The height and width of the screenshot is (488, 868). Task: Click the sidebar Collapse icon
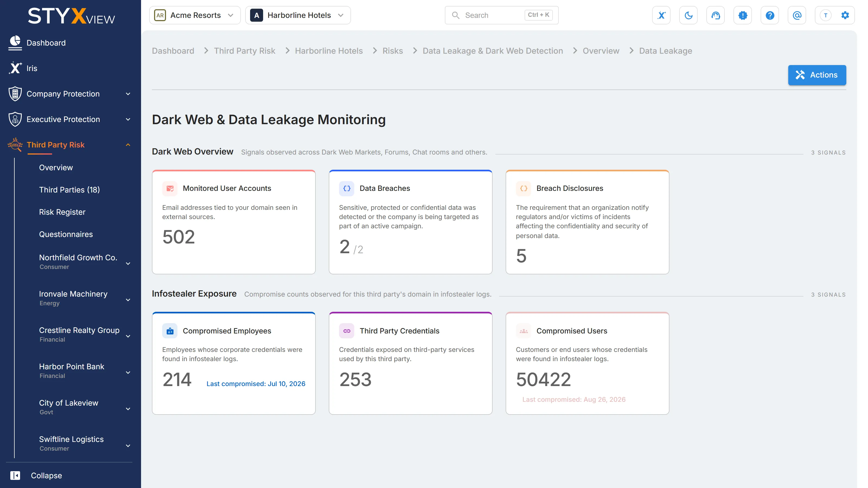(x=15, y=475)
